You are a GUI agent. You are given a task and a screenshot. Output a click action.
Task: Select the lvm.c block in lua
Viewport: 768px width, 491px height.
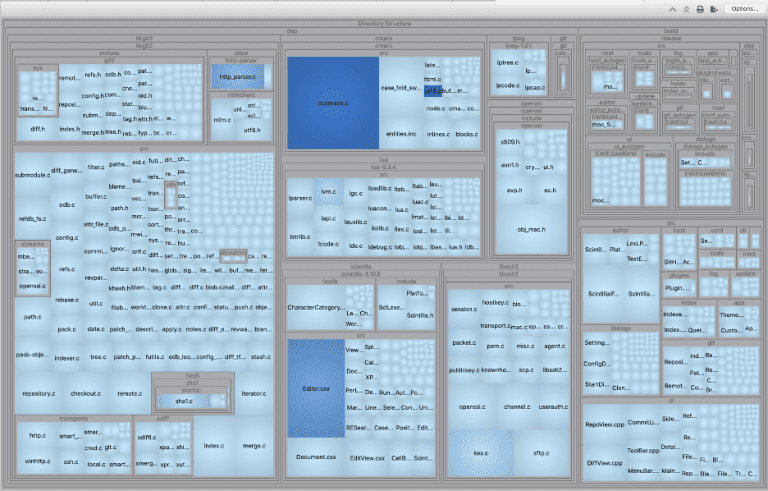[326, 188]
